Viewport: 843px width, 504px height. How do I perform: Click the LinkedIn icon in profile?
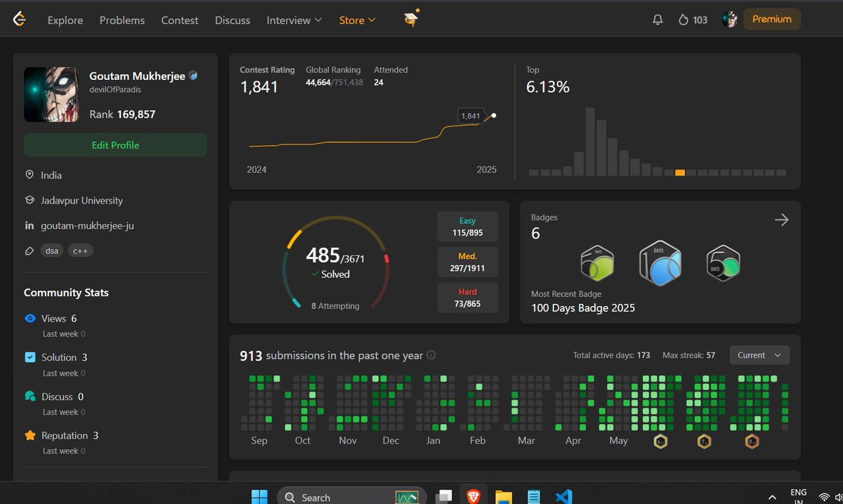pos(30,225)
